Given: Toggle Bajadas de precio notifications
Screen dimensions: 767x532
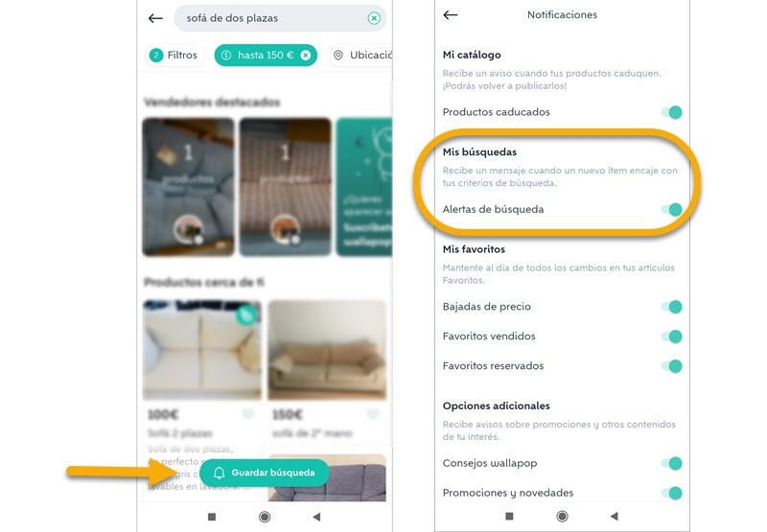Looking at the screenshot, I should (x=672, y=307).
